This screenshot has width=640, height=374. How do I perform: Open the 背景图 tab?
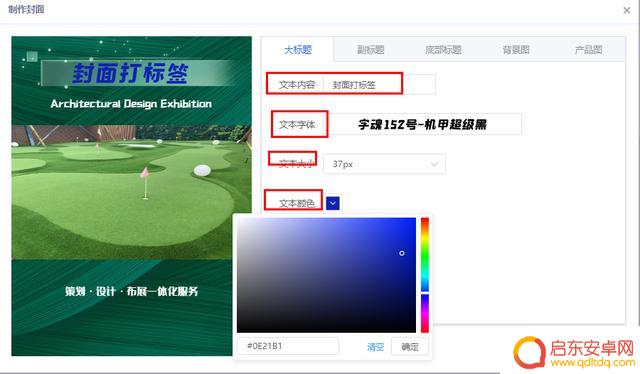click(516, 50)
